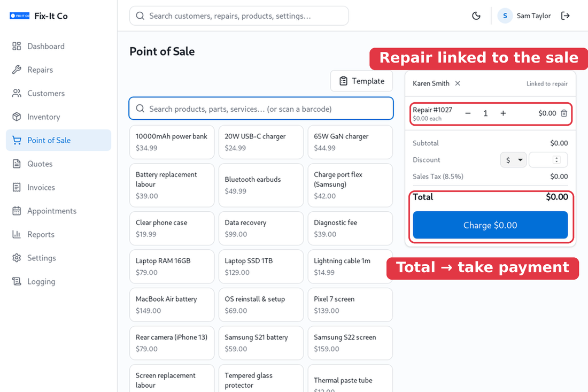Add Screen replacement labour item
Viewport: 588px width, 392px height.
click(x=172, y=379)
